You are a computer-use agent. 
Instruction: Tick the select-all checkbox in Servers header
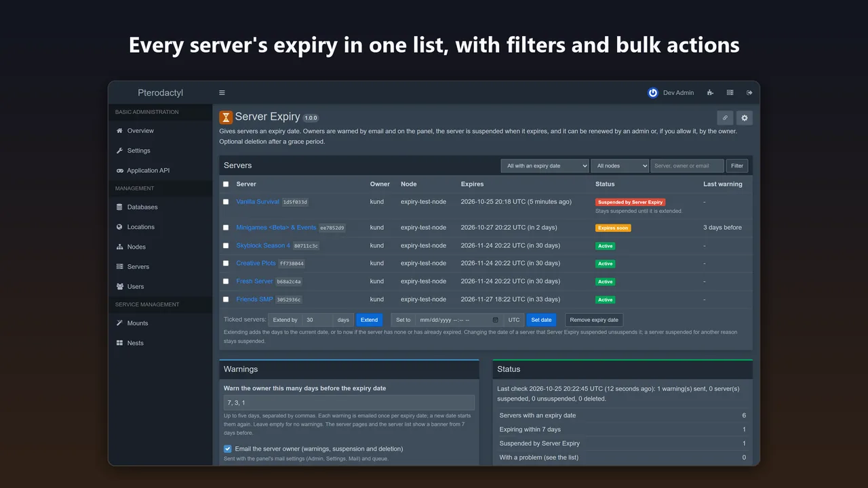click(226, 184)
